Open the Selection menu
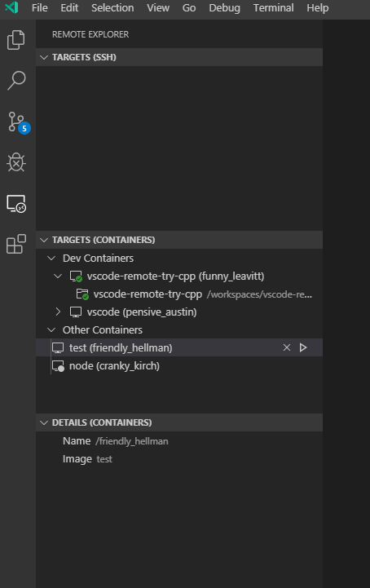Viewport: 370px width, 588px height. point(112,8)
